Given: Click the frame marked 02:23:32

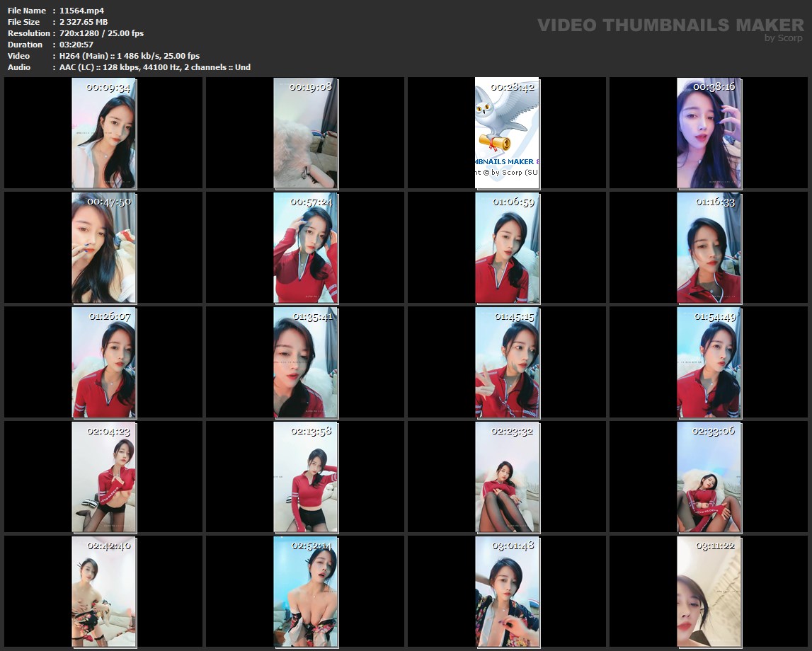Looking at the screenshot, I should point(507,477).
